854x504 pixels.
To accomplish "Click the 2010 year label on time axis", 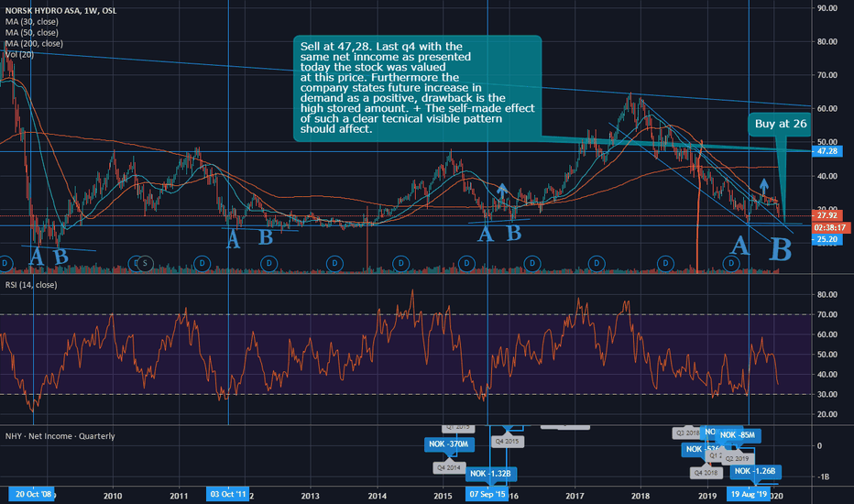I will pos(113,496).
